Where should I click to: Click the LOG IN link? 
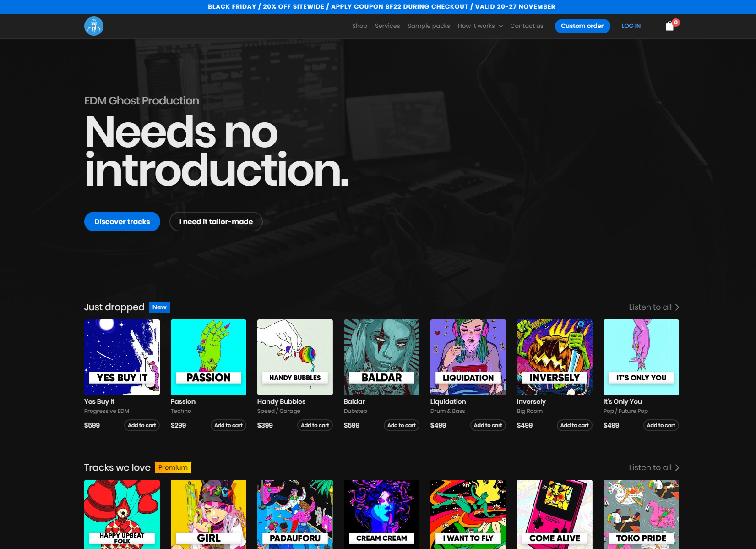click(x=631, y=26)
